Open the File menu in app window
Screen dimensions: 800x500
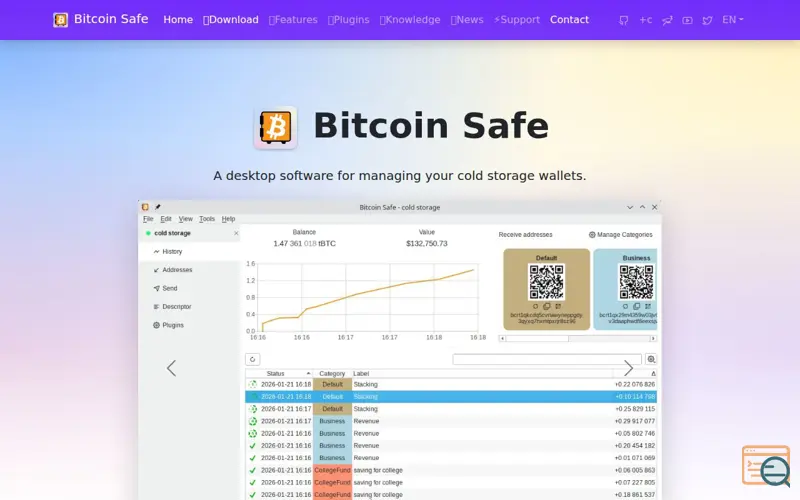[x=148, y=219]
